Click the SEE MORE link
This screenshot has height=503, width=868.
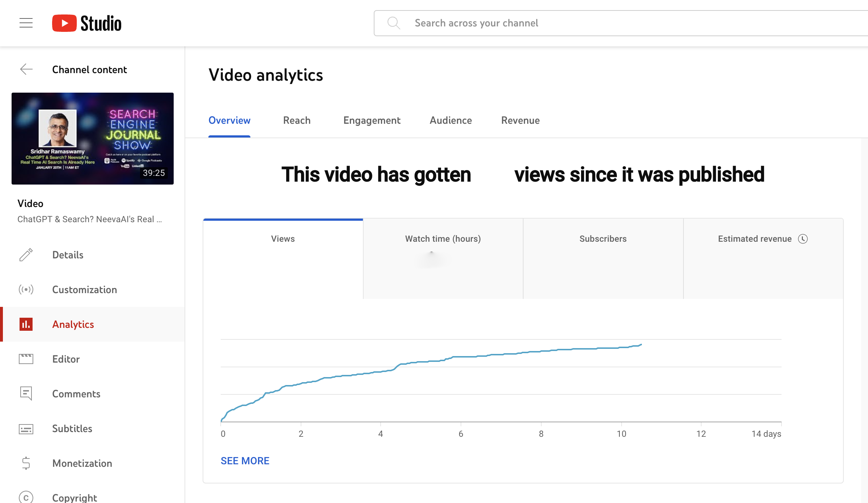coord(245,460)
